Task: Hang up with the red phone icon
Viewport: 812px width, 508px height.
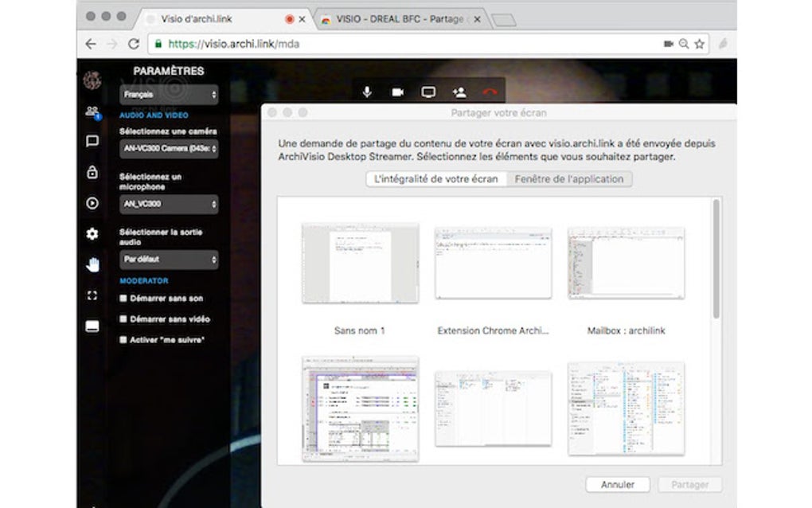Action: click(x=490, y=91)
